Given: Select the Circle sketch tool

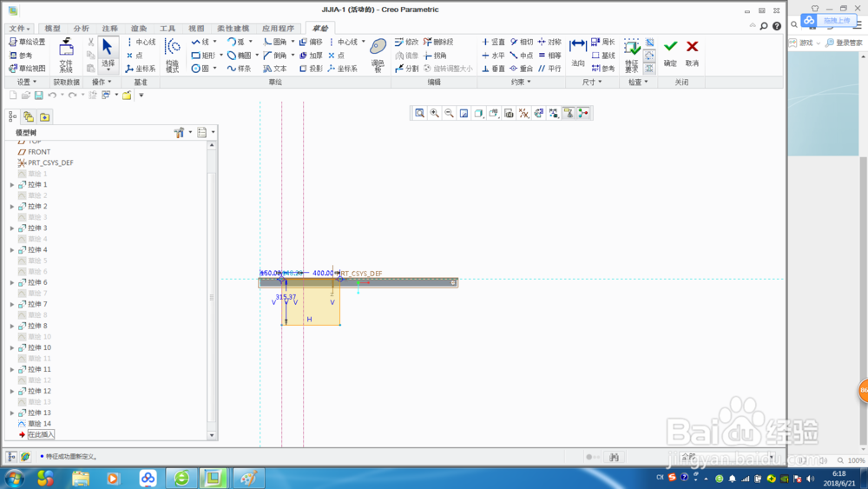Looking at the screenshot, I should [x=201, y=69].
